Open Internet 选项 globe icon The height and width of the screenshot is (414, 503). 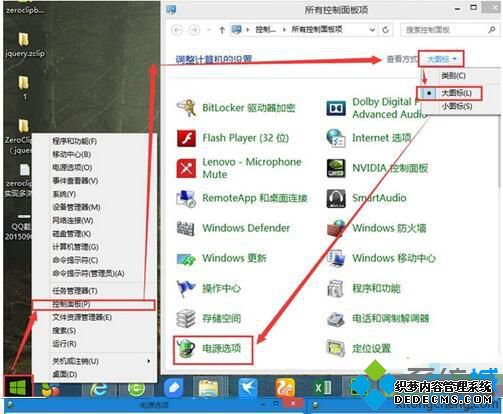click(x=336, y=138)
